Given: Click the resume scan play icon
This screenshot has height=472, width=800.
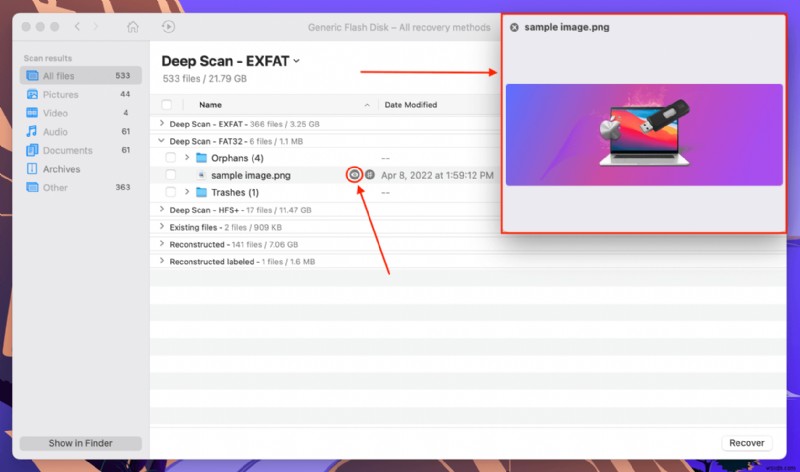Looking at the screenshot, I should click(x=168, y=27).
